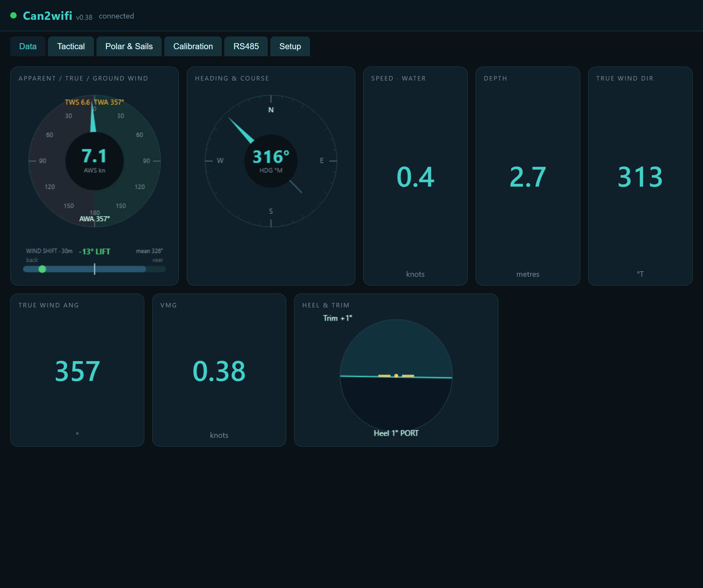This screenshot has width=703, height=588.
Task: Open the Data tab
Action: click(x=28, y=46)
